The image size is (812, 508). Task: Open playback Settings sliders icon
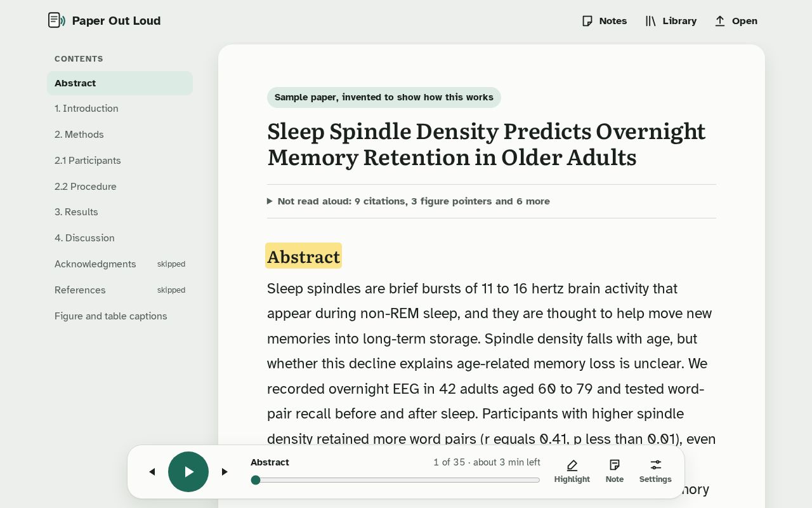pyautogui.click(x=655, y=472)
